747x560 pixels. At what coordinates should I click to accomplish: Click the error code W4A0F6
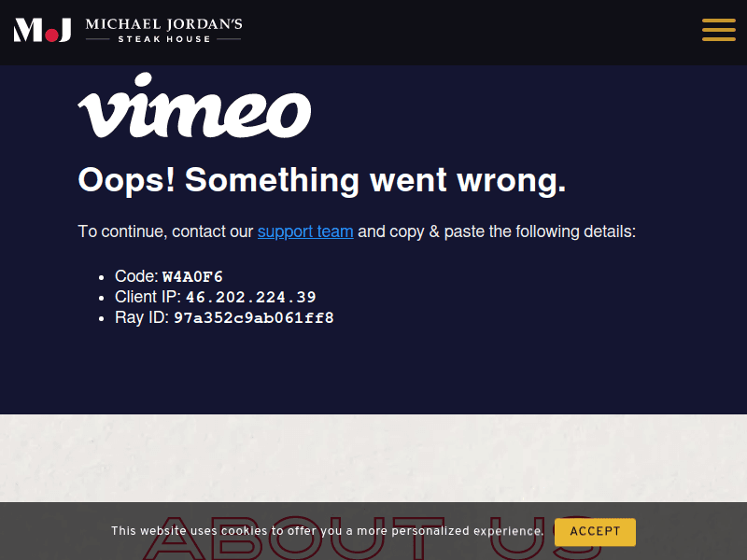click(x=192, y=276)
